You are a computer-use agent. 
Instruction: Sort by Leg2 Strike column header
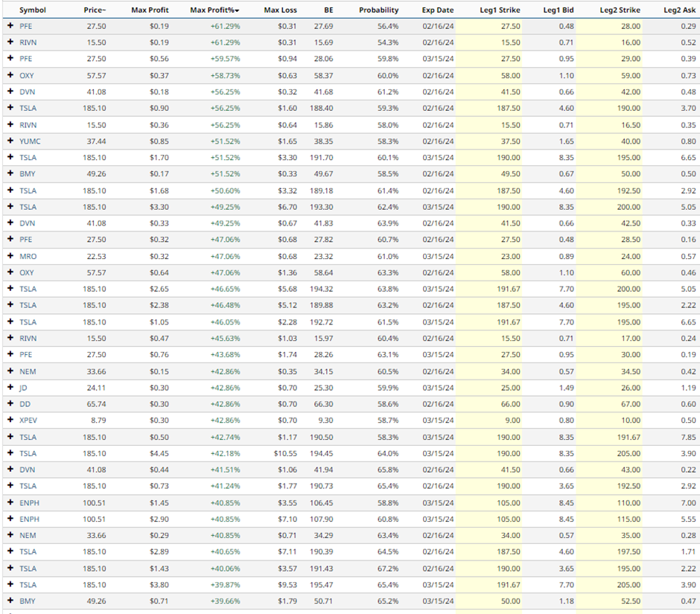coord(620,10)
